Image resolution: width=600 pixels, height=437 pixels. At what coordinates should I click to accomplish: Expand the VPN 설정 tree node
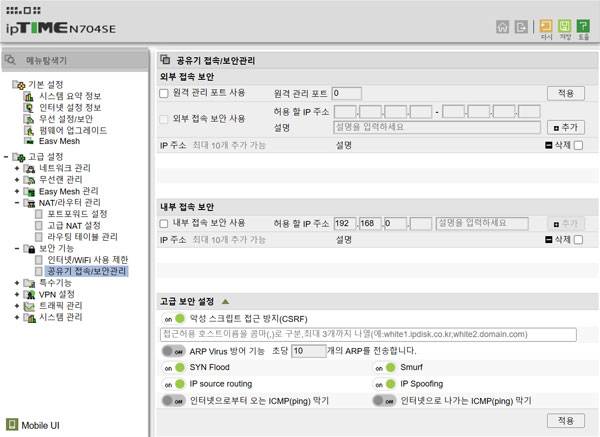coord(17,295)
